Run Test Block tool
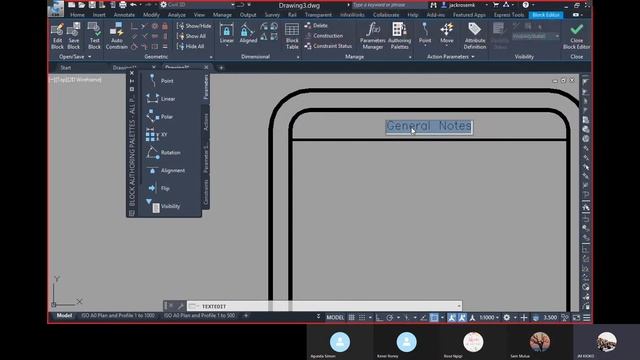 pos(94,36)
